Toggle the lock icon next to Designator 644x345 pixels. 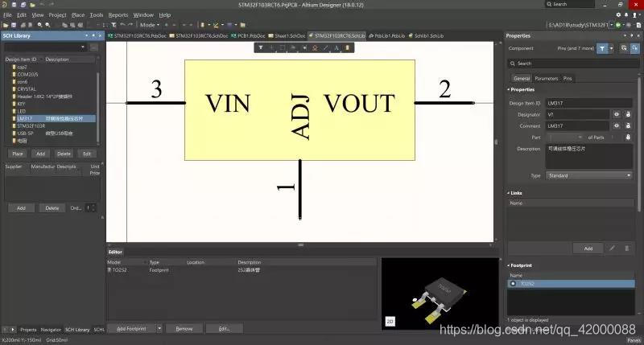click(627, 114)
